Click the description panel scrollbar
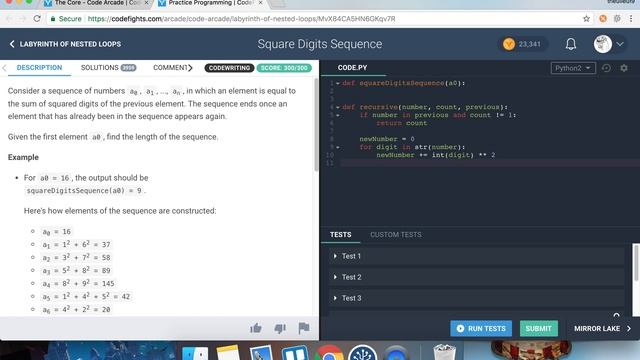This screenshot has width=640, height=360. (x=316, y=124)
